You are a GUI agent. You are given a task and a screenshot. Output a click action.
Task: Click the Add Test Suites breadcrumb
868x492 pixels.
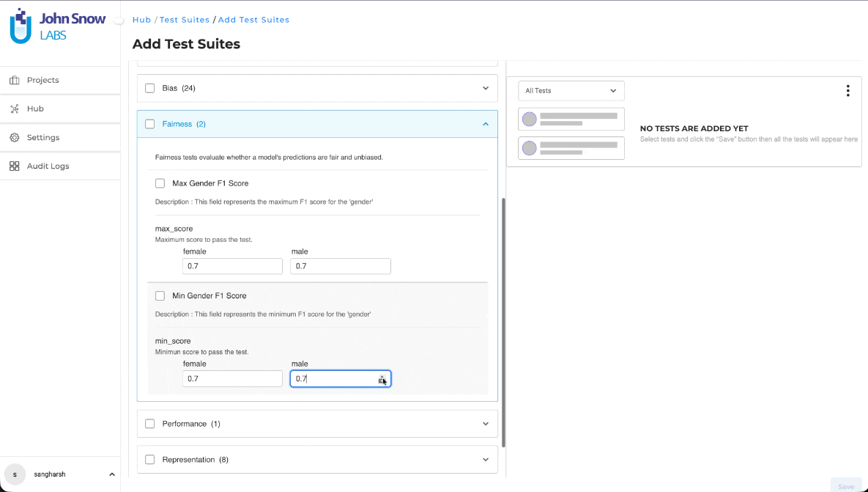pyautogui.click(x=253, y=20)
